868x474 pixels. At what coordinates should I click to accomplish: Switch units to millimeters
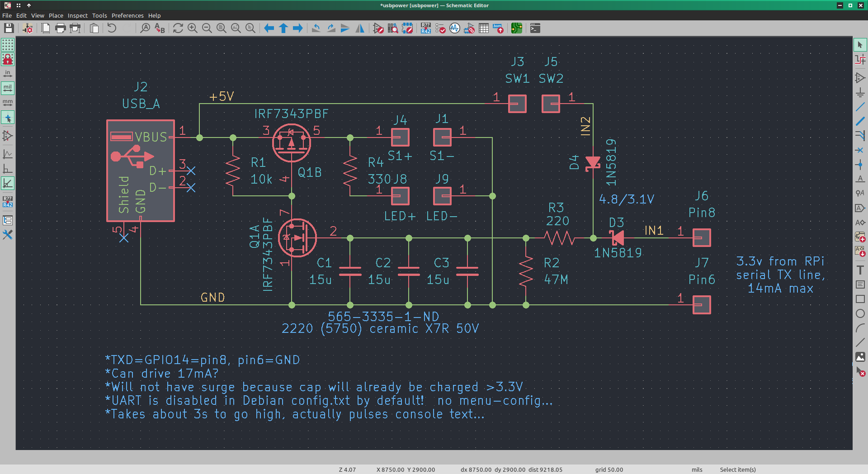tap(8, 102)
